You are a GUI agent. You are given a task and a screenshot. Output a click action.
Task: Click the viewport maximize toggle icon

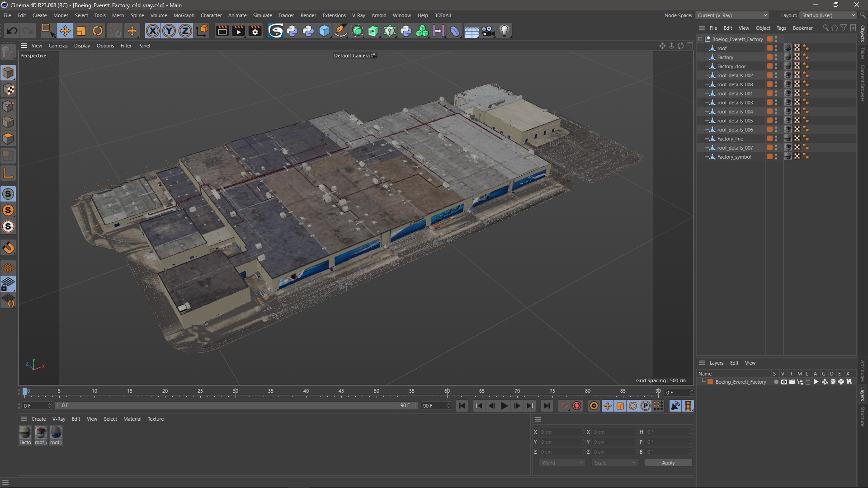click(x=689, y=46)
